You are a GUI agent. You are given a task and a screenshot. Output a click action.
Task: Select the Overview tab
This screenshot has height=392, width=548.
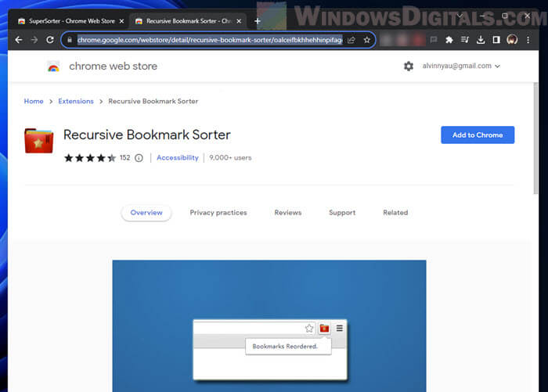coord(146,212)
